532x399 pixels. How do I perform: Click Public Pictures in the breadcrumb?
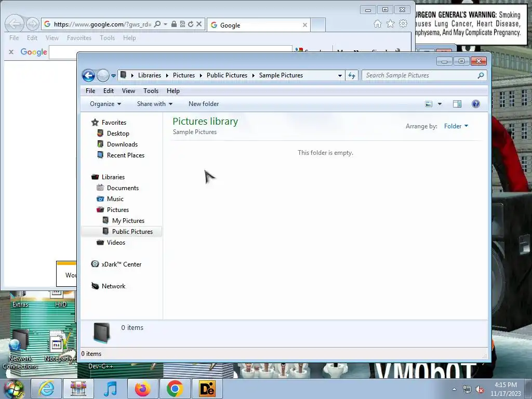(227, 75)
